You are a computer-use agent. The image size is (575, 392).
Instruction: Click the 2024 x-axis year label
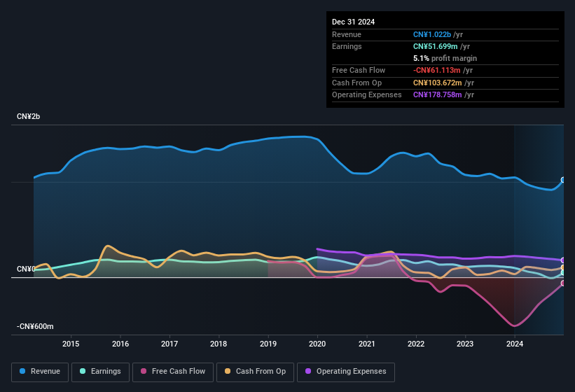coord(515,344)
